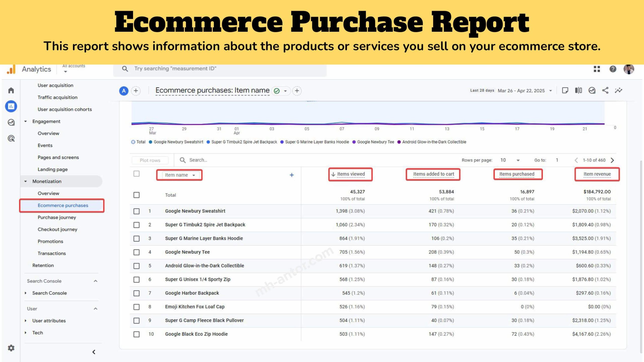Open the Admin settings gear
Viewport: 644px width, 362px height.
coord(11,348)
